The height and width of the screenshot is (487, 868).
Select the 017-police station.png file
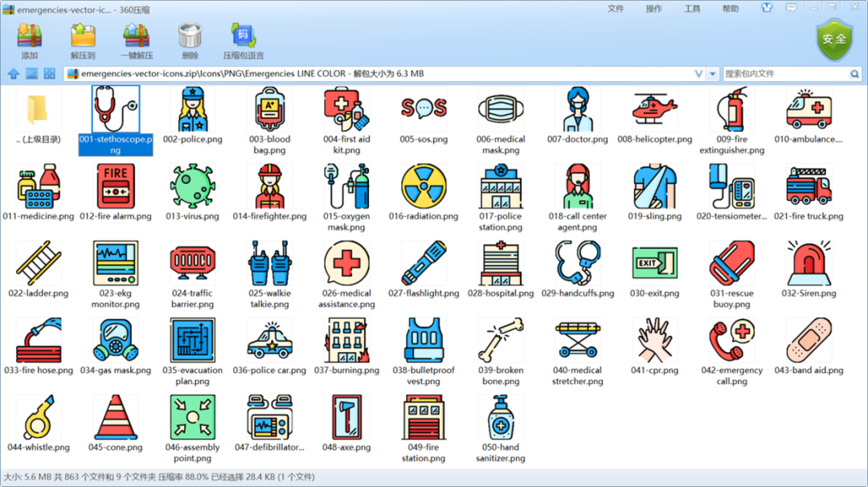click(x=501, y=198)
